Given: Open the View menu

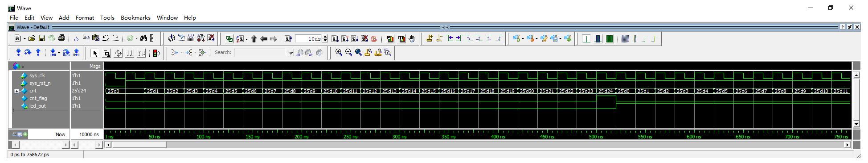Looking at the screenshot, I should [x=46, y=17].
